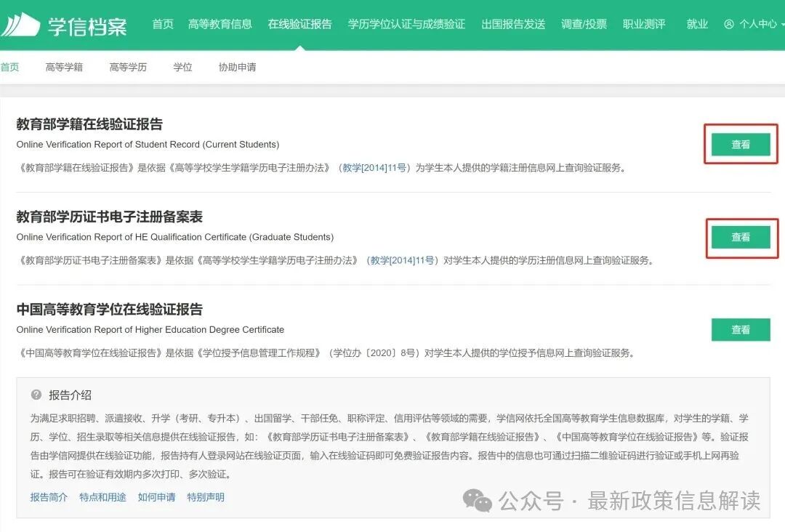Open the 协助申请 tab

(236, 66)
